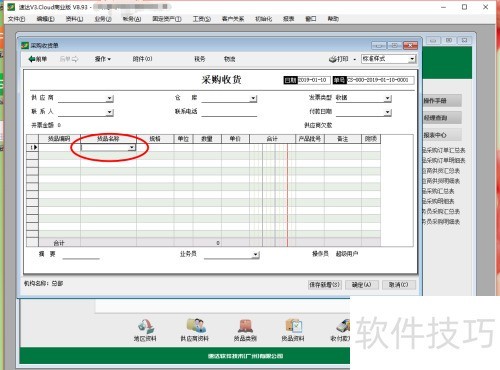The height and width of the screenshot is (370, 500).
Task: Click the 报表中心 button in the side panel
Action: click(x=442, y=135)
